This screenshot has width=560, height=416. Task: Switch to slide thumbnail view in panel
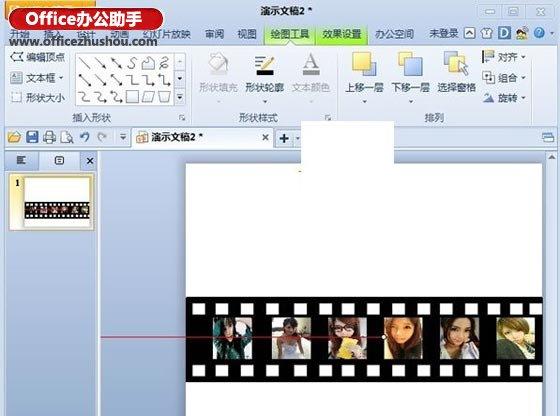(x=59, y=160)
